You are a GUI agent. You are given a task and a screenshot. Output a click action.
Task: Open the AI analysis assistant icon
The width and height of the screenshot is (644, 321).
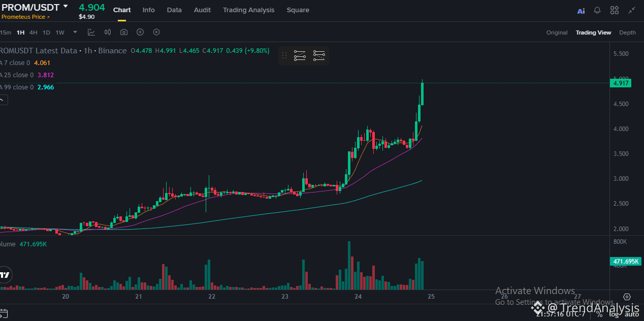pos(581,11)
